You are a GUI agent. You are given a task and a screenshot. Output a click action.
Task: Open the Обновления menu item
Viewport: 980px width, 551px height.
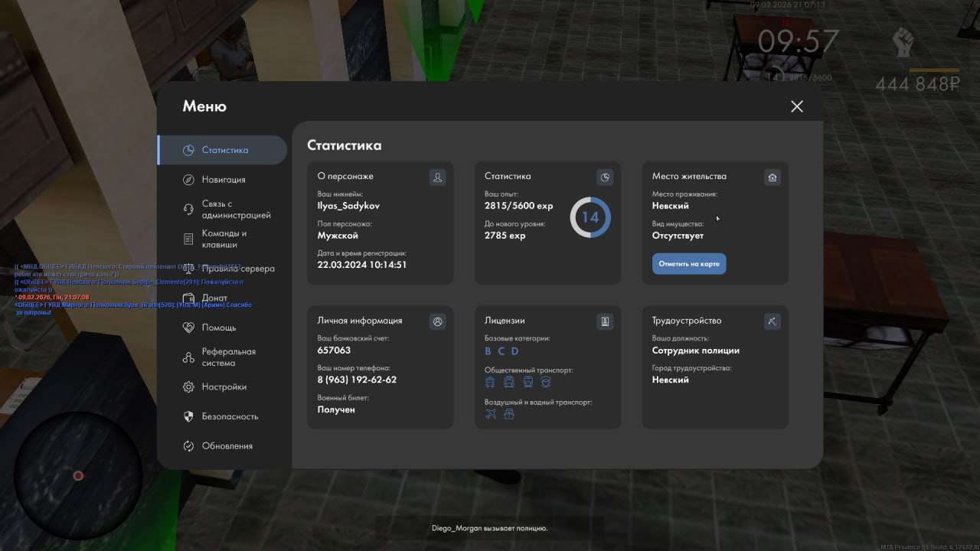pyautogui.click(x=226, y=446)
